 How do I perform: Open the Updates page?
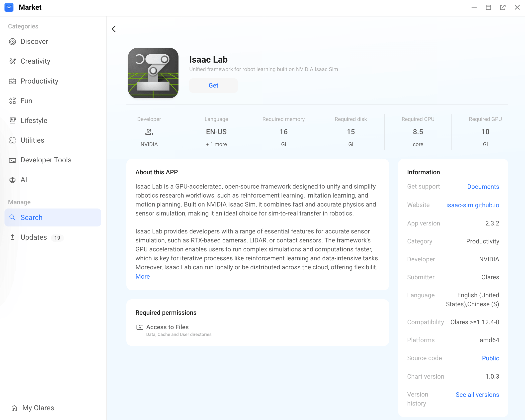pyautogui.click(x=53, y=237)
